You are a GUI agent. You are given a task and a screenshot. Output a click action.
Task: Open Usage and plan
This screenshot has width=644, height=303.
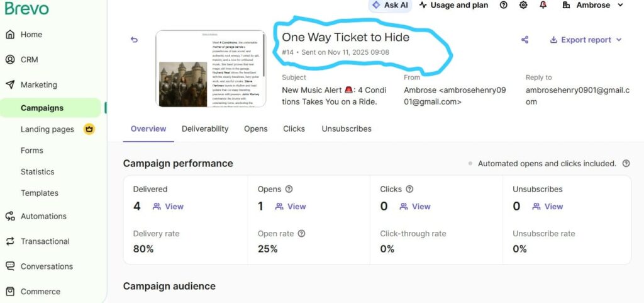453,5
